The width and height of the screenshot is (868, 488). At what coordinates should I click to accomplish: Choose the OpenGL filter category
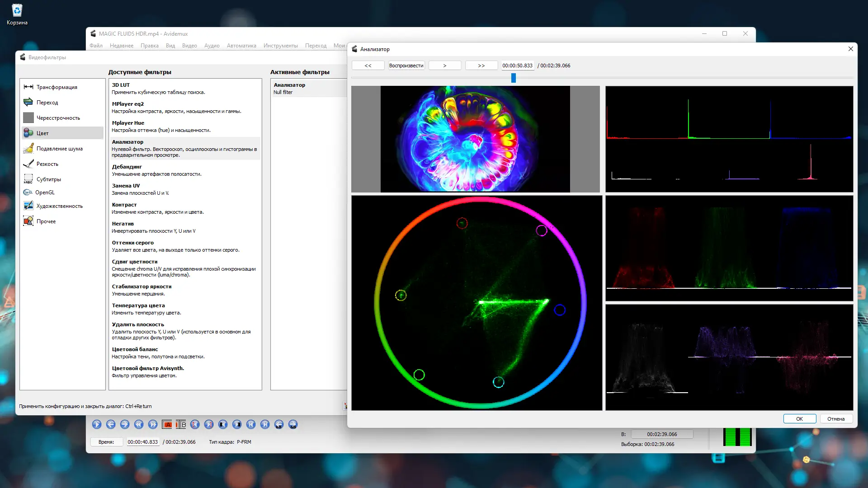click(45, 192)
